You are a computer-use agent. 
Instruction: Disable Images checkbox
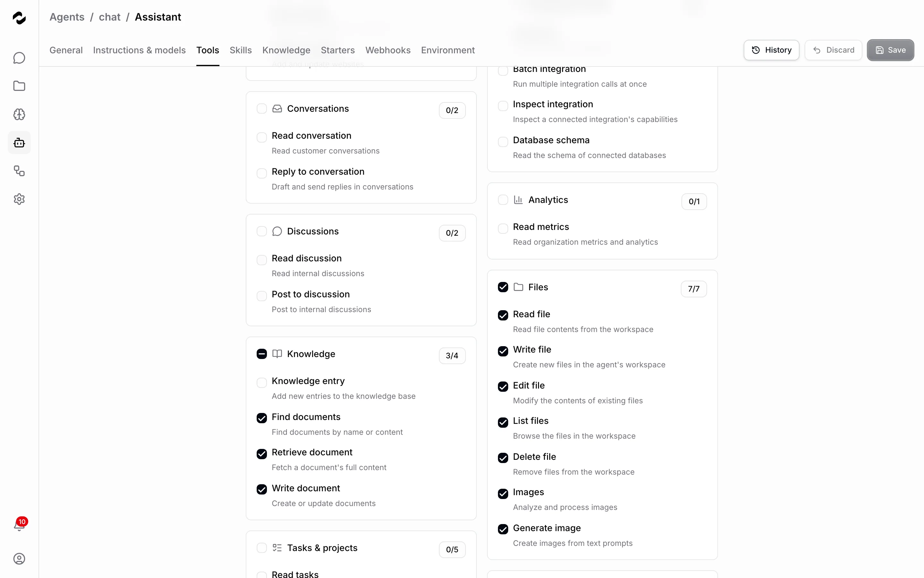point(503,494)
